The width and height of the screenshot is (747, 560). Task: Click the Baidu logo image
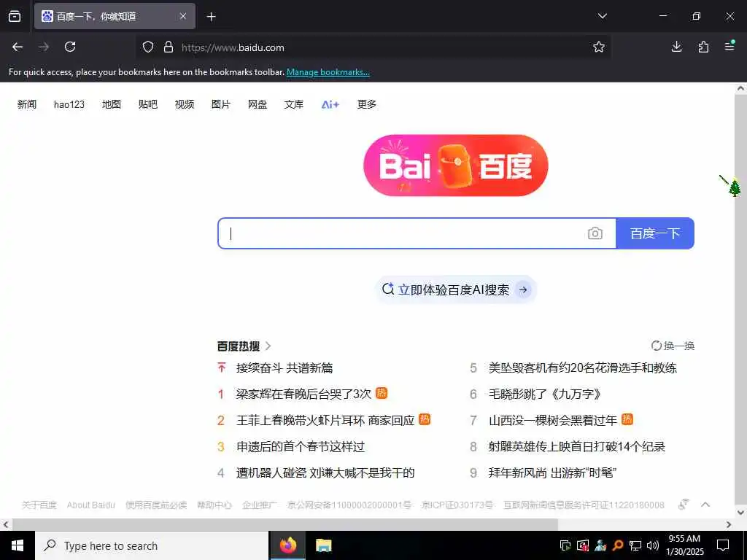(x=455, y=166)
